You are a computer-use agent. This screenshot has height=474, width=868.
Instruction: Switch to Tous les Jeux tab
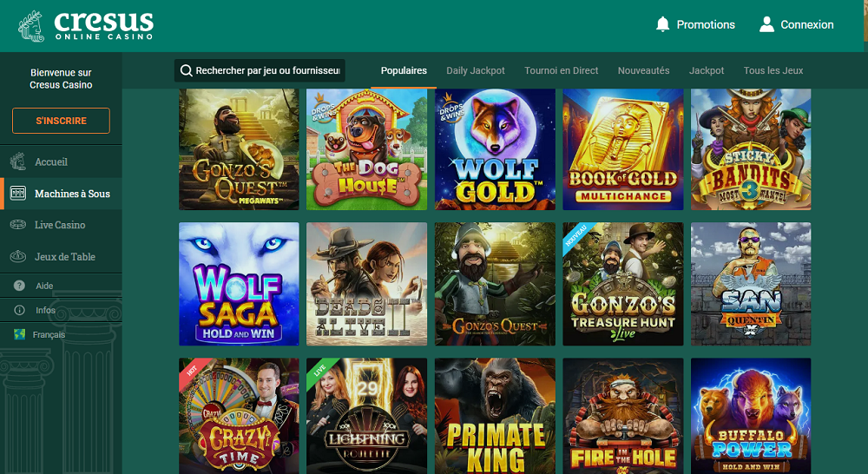point(773,70)
